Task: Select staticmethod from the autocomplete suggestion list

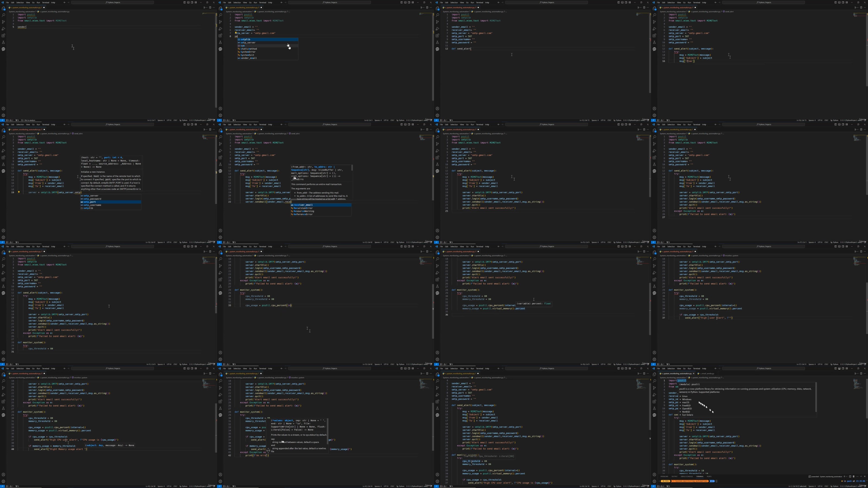Action: click(x=249, y=49)
